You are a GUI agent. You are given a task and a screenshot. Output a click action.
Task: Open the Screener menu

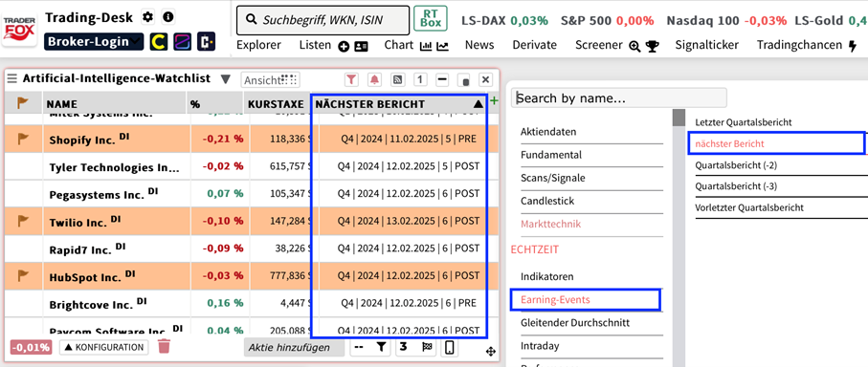[x=599, y=45]
